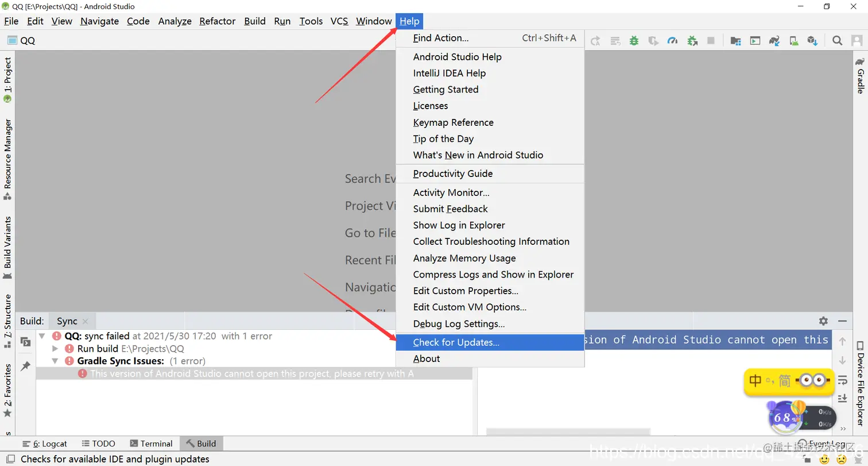Open the Resource Manager side tab

click(x=7, y=160)
